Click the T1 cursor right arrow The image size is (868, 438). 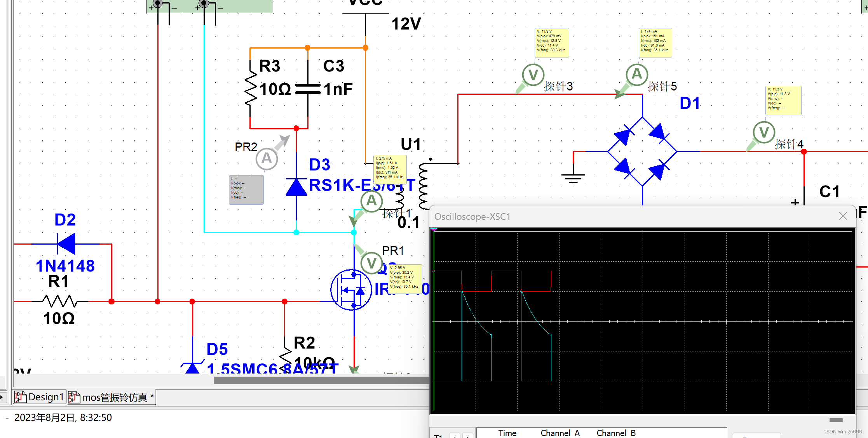pyautogui.click(x=468, y=435)
